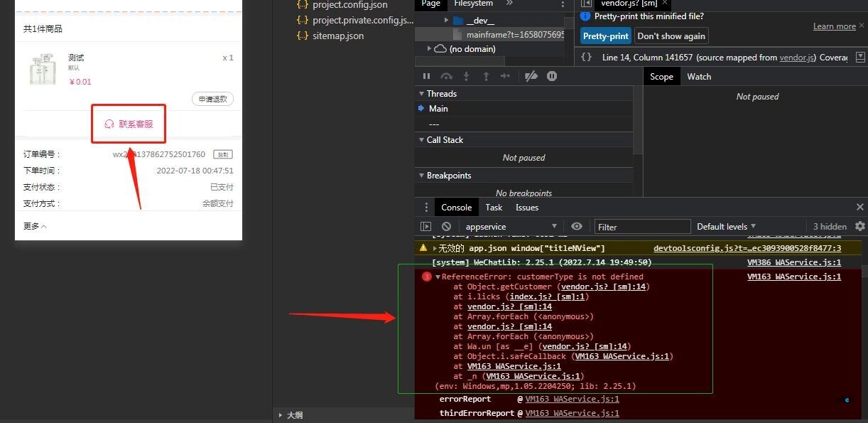The width and height of the screenshot is (868, 423).
Task: Close the console drawer with X
Action: tap(860, 207)
